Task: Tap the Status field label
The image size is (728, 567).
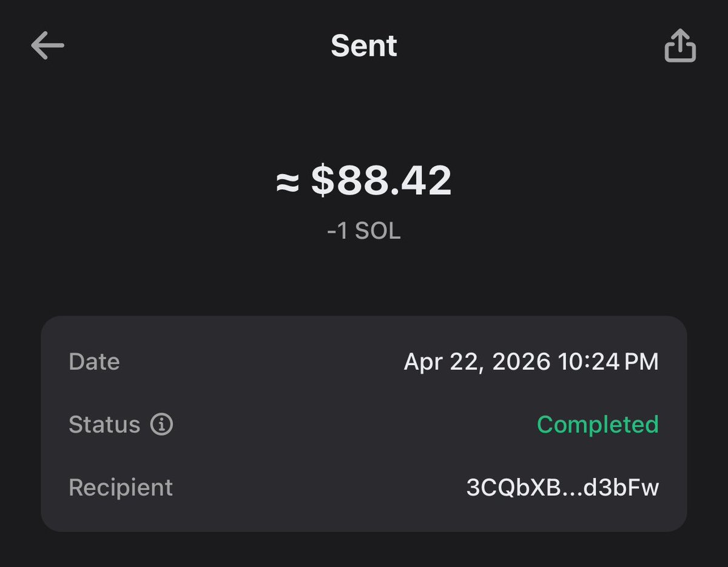Action: coord(104,424)
